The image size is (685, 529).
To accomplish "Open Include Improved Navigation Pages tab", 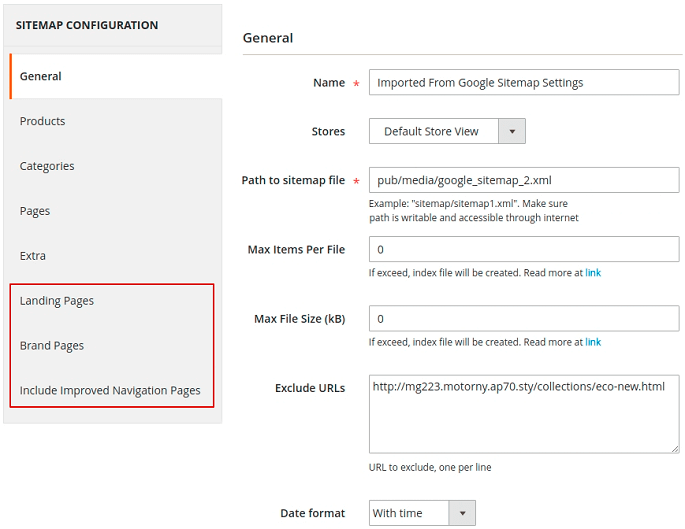I will coord(110,391).
